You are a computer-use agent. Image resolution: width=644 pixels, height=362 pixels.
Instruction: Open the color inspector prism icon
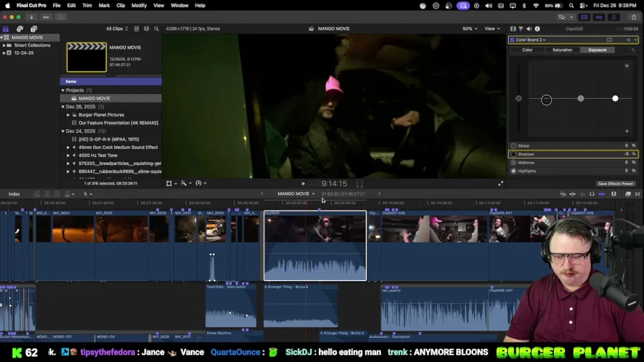click(521, 29)
